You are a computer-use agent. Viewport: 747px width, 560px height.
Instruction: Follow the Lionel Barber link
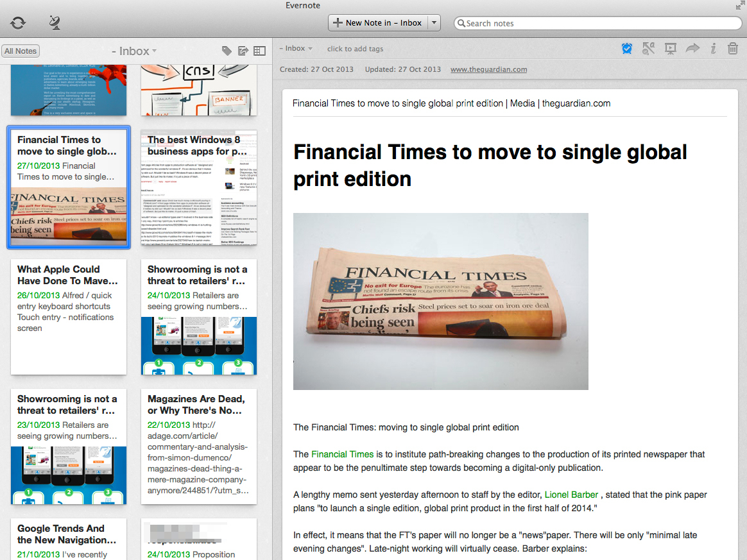point(571,495)
